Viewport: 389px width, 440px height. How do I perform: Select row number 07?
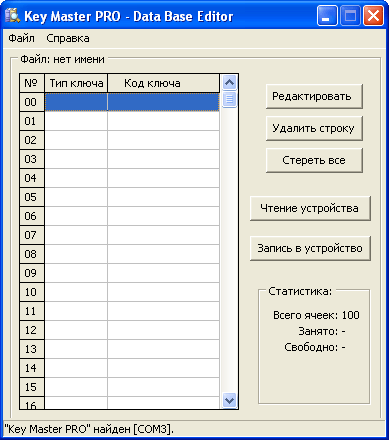32,235
